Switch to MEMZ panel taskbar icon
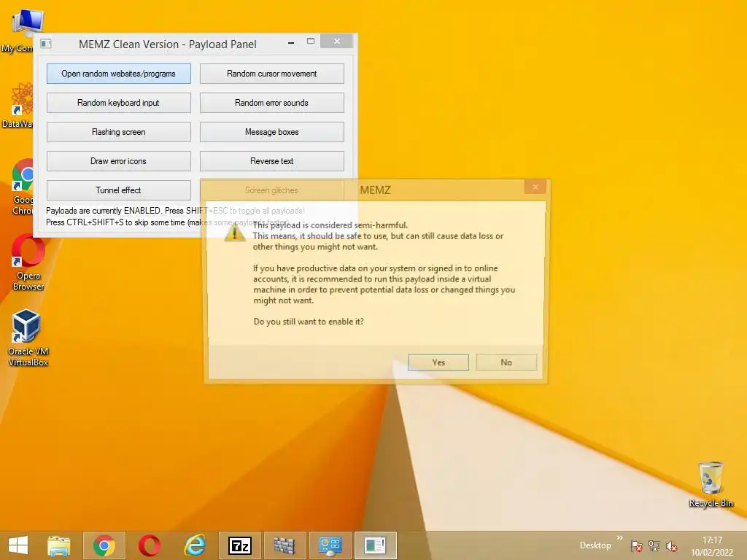The height and width of the screenshot is (560, 747). coord(376,545)
